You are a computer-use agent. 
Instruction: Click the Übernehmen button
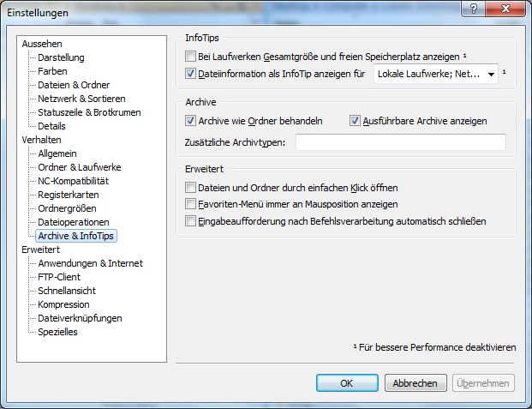tap(483, 383)
